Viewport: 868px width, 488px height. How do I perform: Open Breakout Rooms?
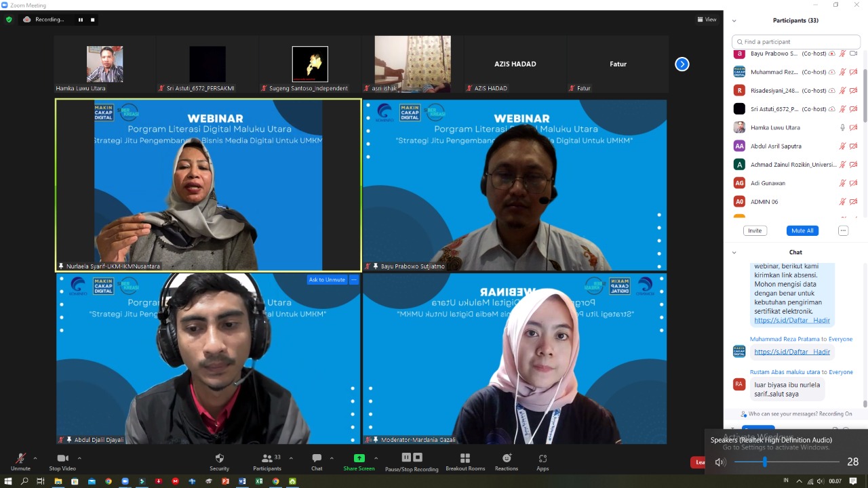coord(465,459)
